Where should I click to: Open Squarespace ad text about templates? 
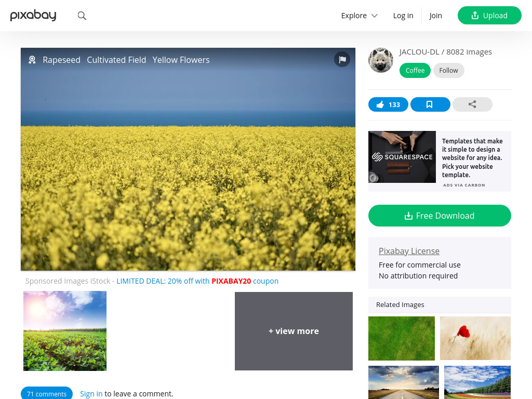point(472,158)
